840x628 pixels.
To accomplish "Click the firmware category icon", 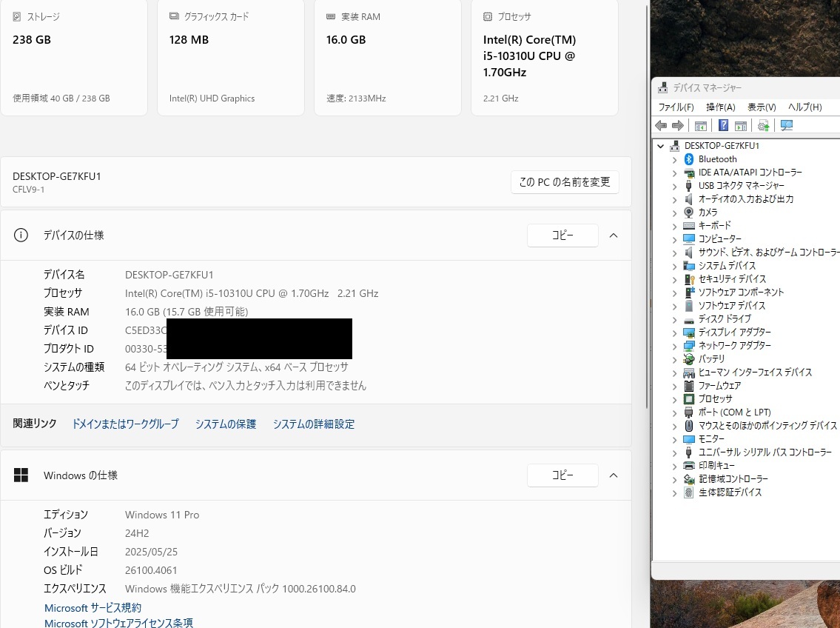I will coord(689,385).
